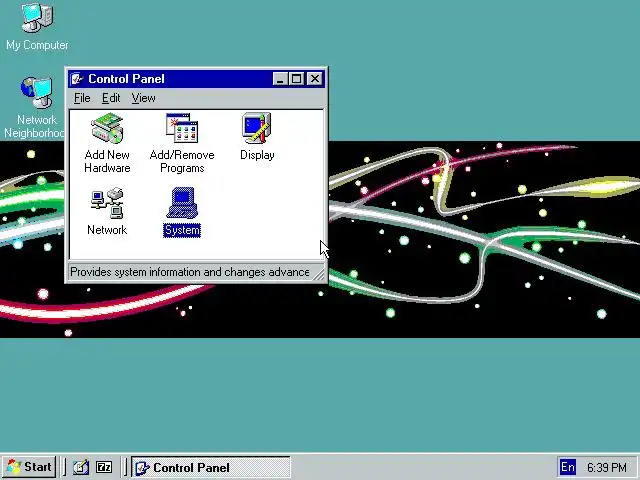Viewport: 640px width, 480px height.
Task: Minimize the Control Panel window
Action: [280, 79]
